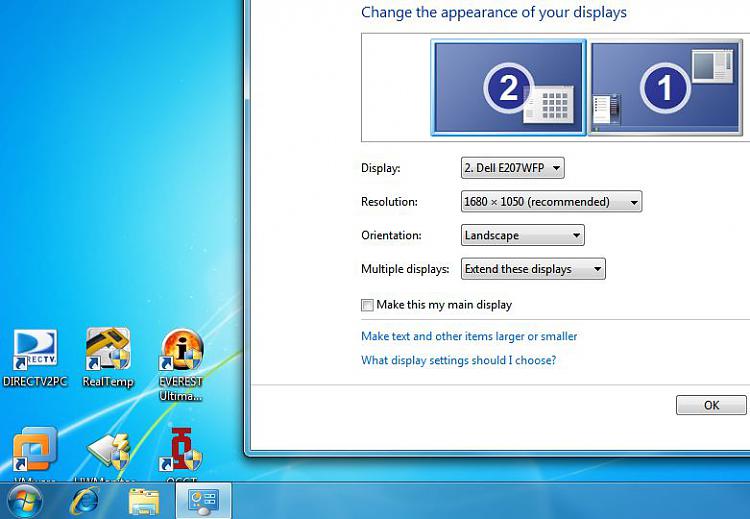Open the Display dropdown showing Dell E207WFP
This screenshot has width=750, height=519.
512,168
